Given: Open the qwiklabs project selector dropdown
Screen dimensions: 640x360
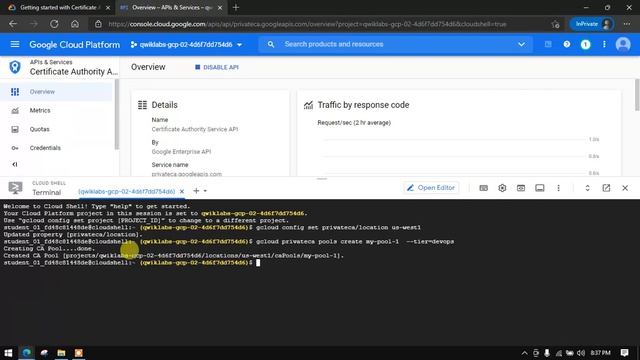Looking at the screenshot, I should [186, 44].
